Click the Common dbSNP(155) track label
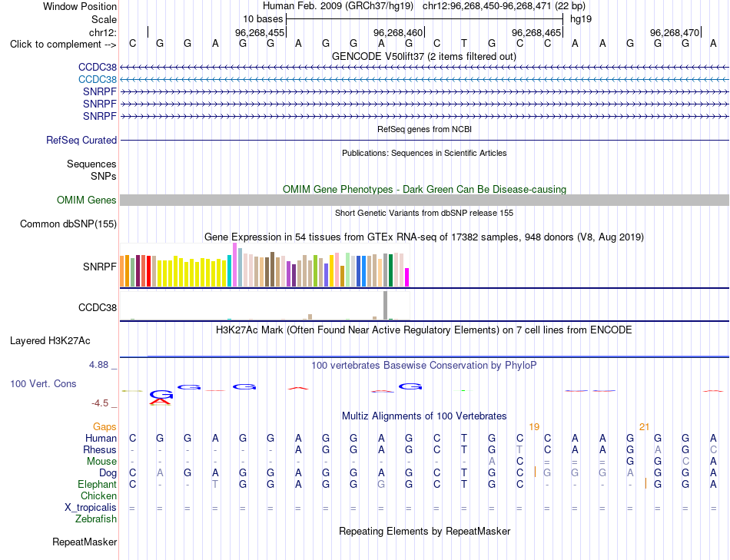The image size is (730, 560). (68, 224)
